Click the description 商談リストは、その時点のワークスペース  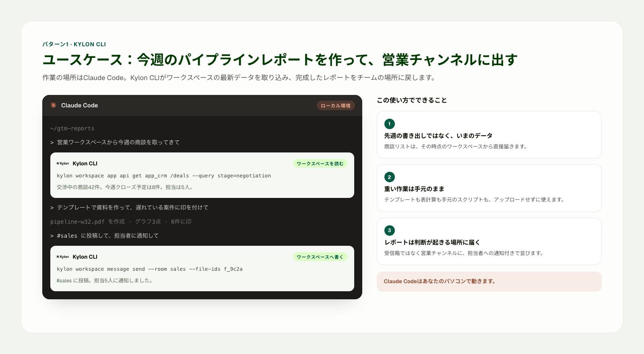456,146
